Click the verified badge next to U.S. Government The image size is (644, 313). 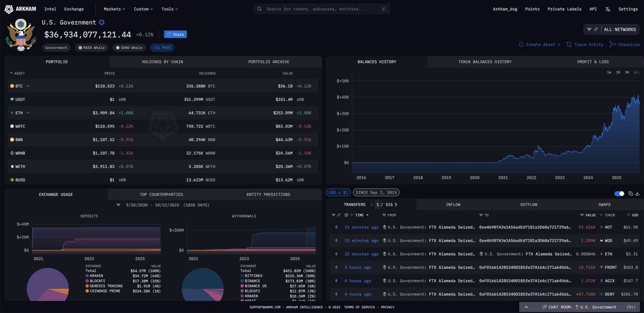click(102, 23)
